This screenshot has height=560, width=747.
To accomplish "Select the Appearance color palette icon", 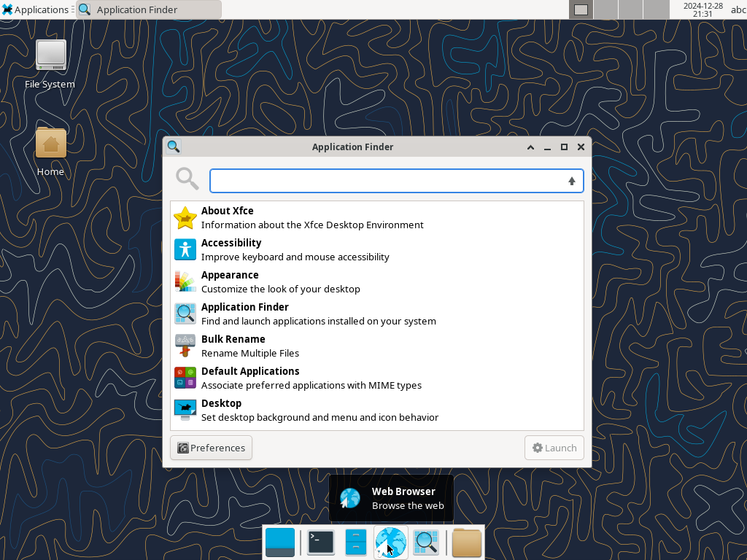I will tap(185, 281).
